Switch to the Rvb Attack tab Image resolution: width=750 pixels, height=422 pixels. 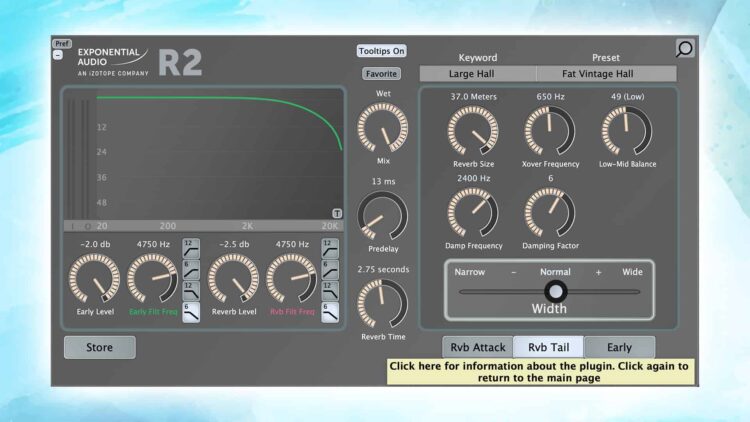477,347
